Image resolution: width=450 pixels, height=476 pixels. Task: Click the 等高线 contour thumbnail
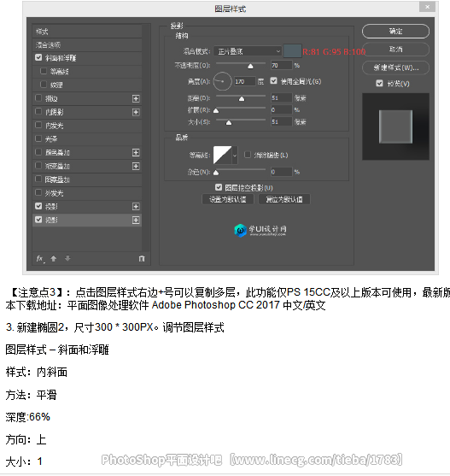tap(223, 156)
